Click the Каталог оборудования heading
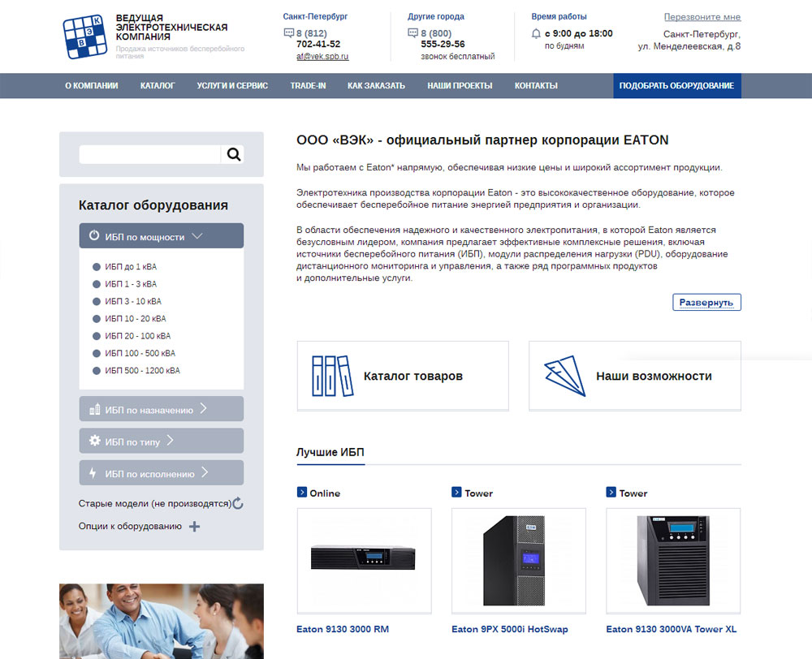The height and width of the screenshot is (659, 812). click(153, 205)
